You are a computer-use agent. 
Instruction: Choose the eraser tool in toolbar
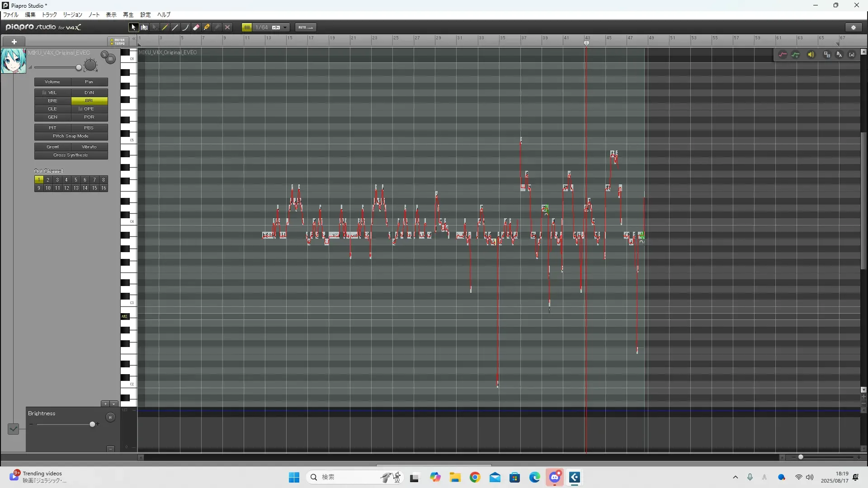[x=196, y=28]
